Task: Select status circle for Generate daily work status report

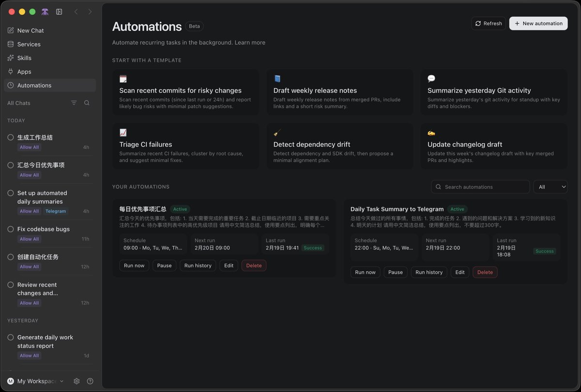Action: click(11, 337)
